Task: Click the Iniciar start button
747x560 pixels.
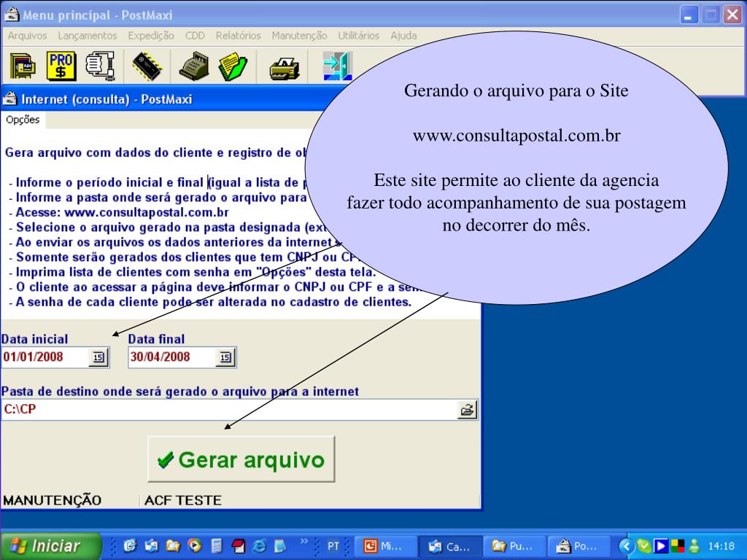Action: click(x=50, y=546)
